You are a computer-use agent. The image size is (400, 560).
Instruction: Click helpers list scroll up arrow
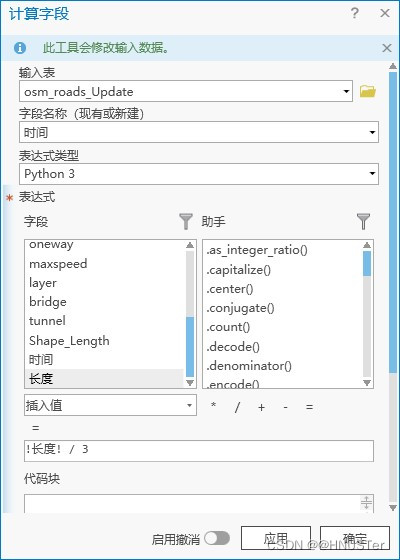pos(367,245)
